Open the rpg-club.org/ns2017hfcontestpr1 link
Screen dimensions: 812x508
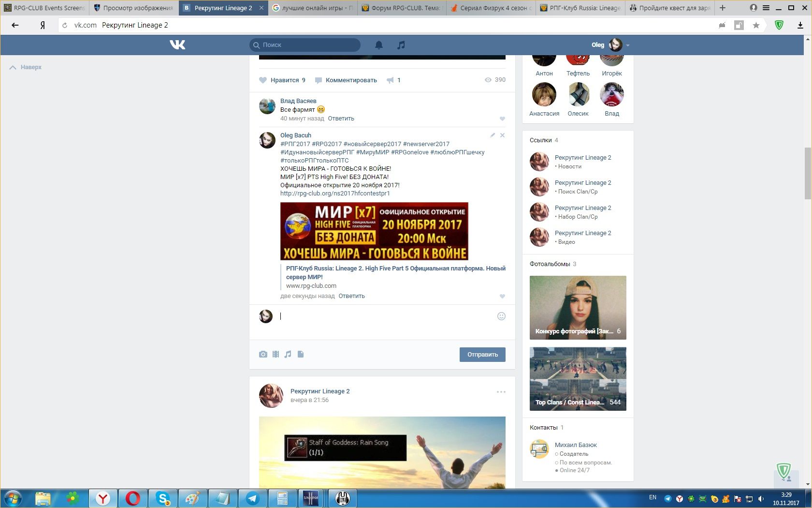(x=335, y=194)
